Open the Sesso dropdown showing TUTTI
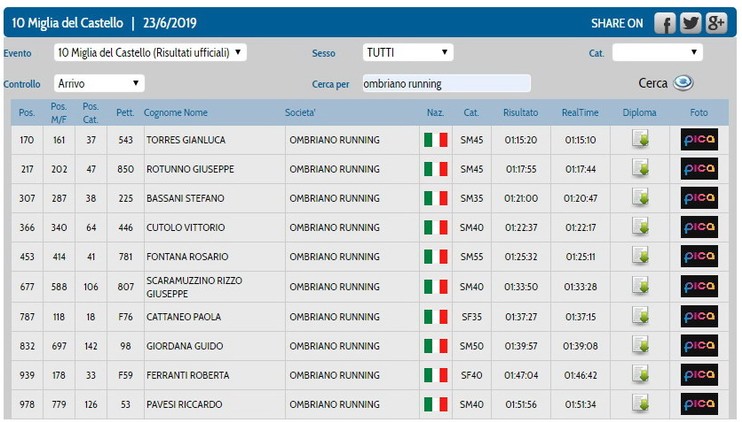 [408, 53]
